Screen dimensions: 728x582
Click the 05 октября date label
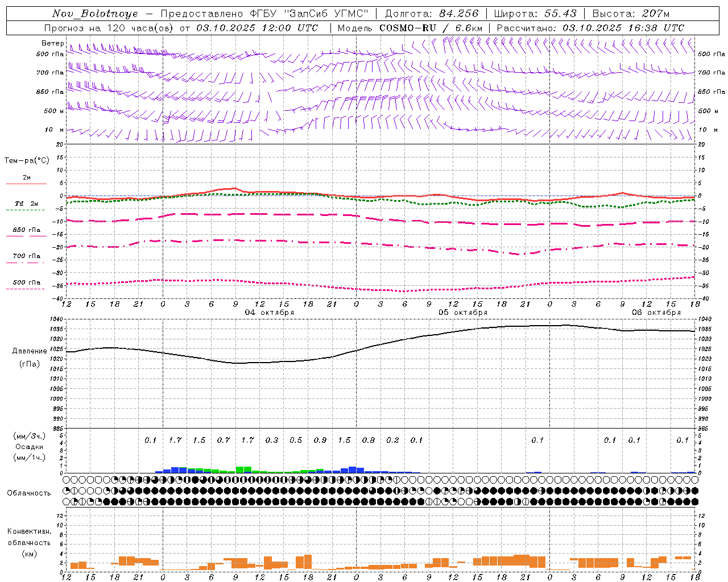(463, 313)
